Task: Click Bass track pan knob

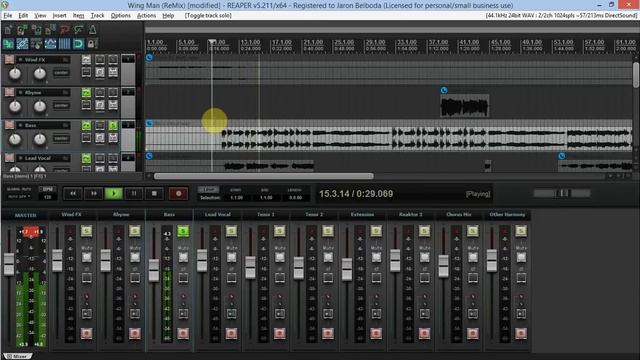Action: (x=40, y=139)
